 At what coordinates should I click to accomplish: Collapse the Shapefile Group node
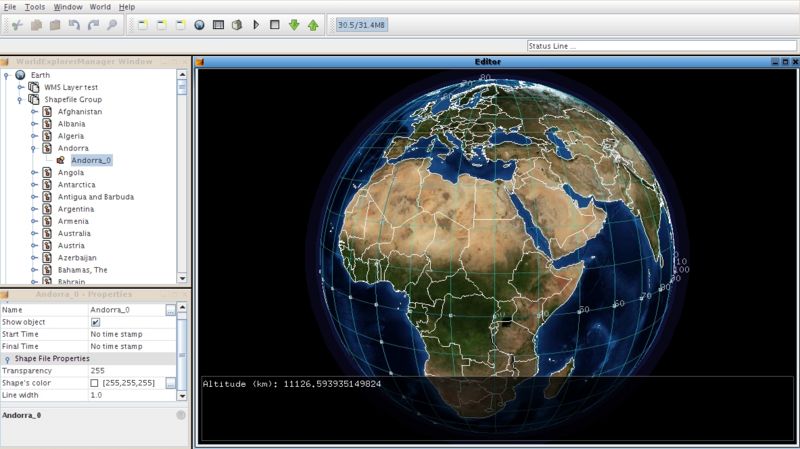20,100
